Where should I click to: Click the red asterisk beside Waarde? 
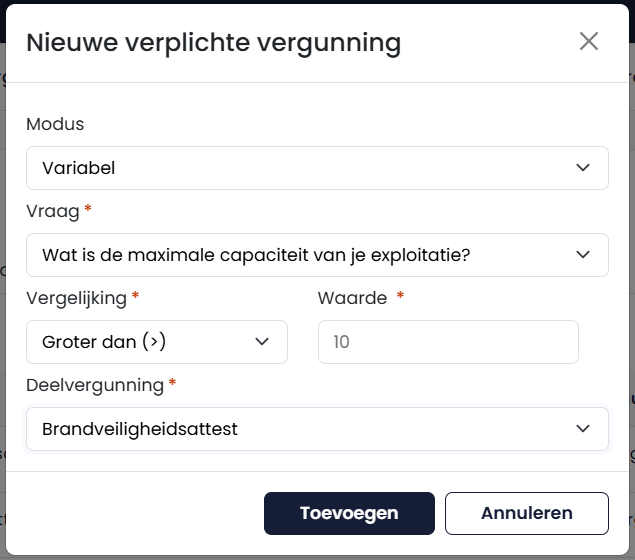click(x=400, y=295)
